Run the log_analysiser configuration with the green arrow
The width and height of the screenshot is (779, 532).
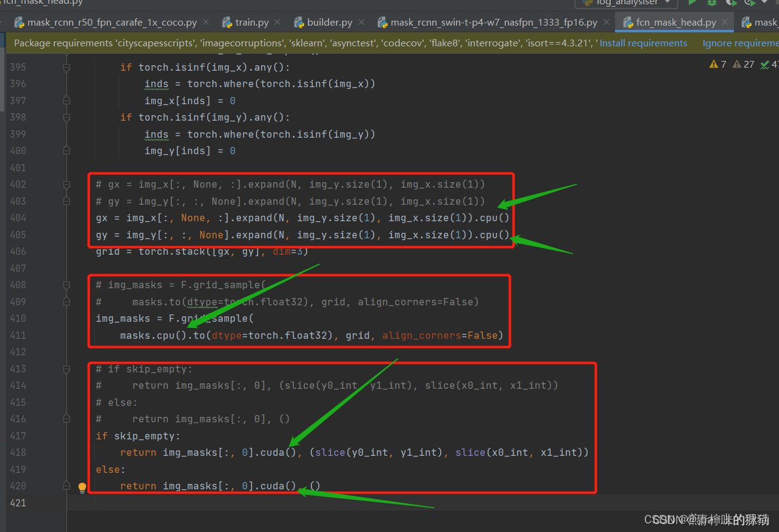(x=692, y=2)
